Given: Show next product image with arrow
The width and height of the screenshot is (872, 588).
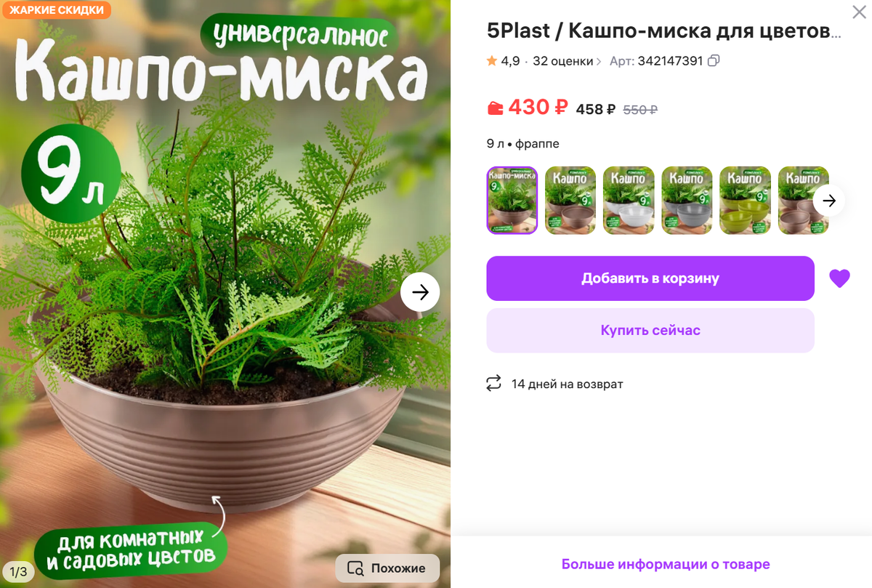Looking at the screenshot, I should (x=420, y=292).
